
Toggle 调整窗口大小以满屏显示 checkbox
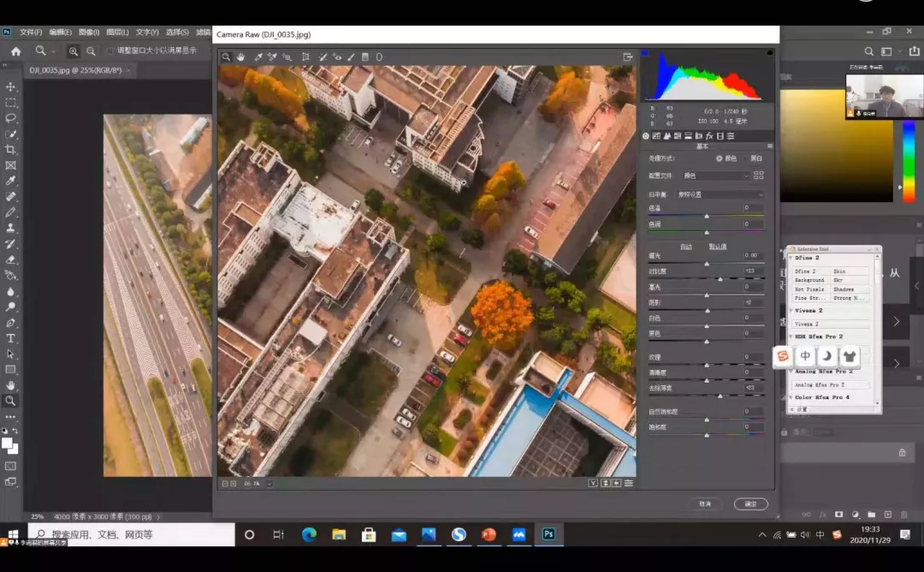coord(110,51)
